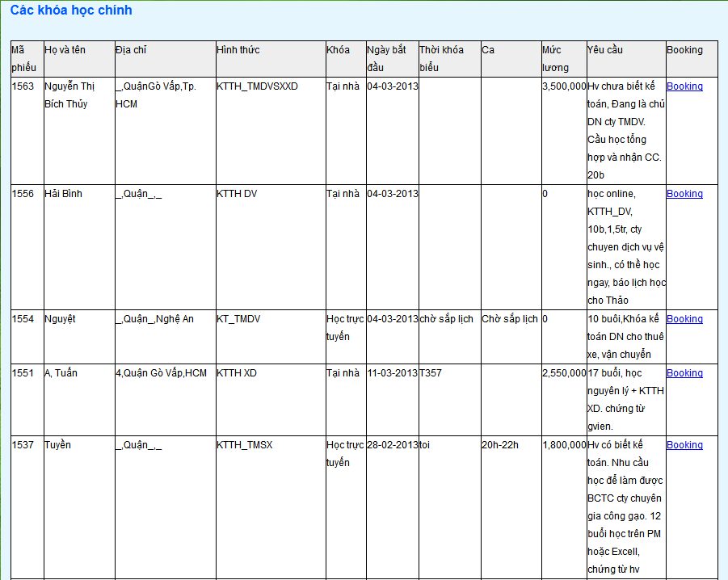Select the 11-03-2013 start date cell
The width and height of the screenshot is (728, 580).
(392, 373)
